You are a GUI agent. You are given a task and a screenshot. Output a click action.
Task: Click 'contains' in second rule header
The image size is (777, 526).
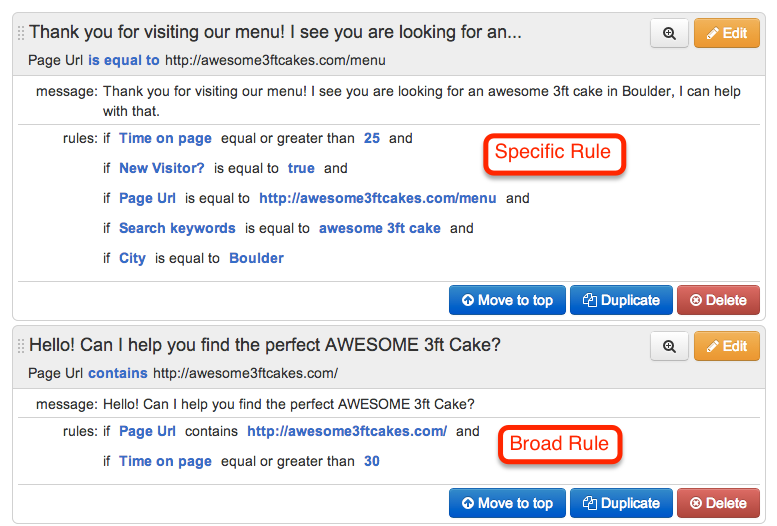pos(118,373)
